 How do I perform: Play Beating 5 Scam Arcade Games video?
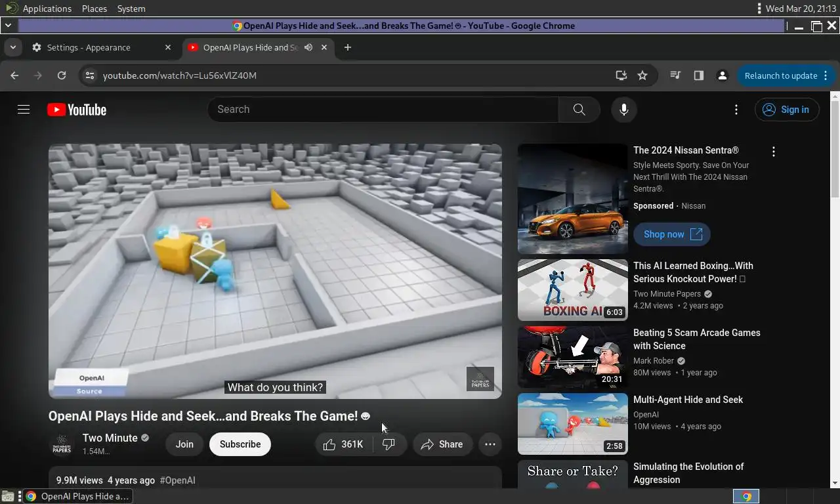pos(573,357)
